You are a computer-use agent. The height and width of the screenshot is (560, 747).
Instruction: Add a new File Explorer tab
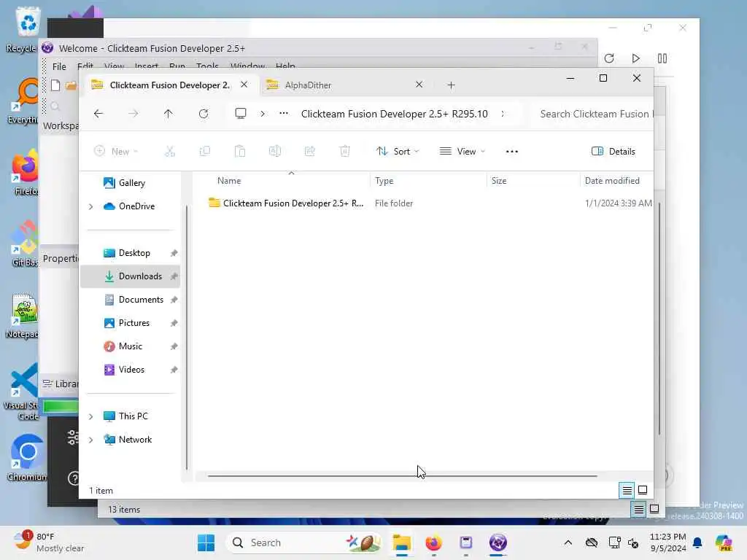click(x=451, y=85)
